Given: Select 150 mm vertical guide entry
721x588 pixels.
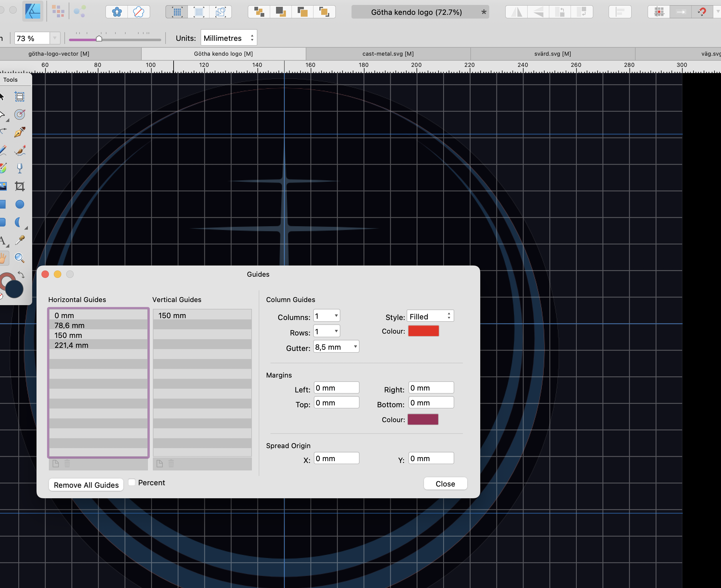Looking at the screenshot, I should click(x=202, y=315).
